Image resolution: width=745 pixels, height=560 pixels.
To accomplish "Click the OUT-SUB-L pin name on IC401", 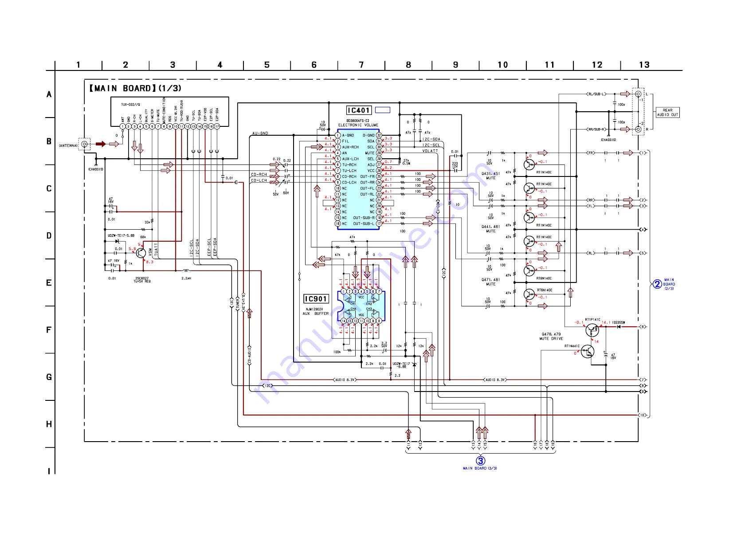I will [364, 223].
